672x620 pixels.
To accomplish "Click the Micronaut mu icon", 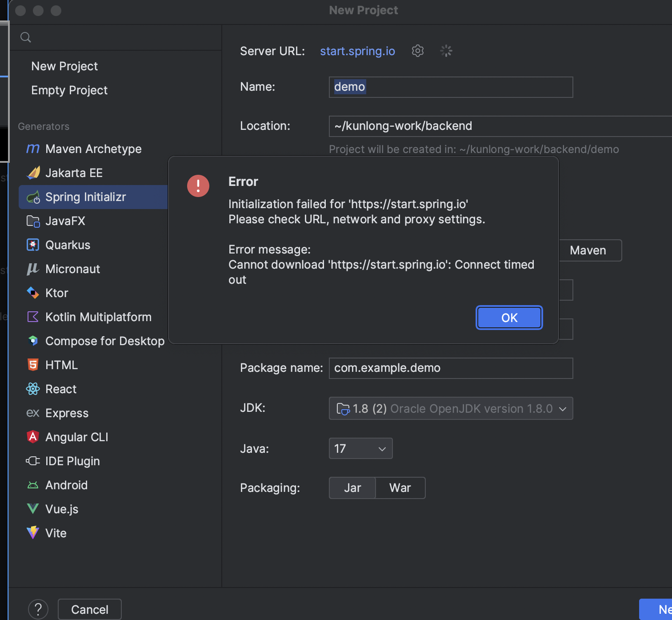I will pyautogui.click(x=33, y=269).
